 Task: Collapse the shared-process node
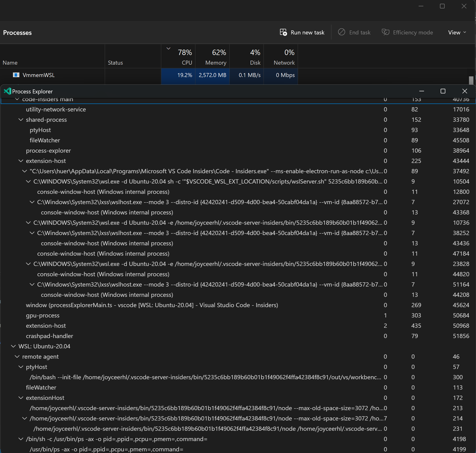pos(21,120)
